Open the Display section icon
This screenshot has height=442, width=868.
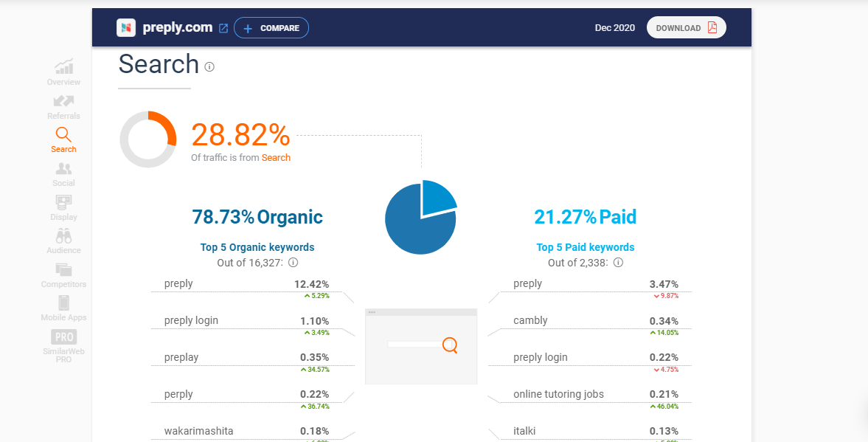63,202
